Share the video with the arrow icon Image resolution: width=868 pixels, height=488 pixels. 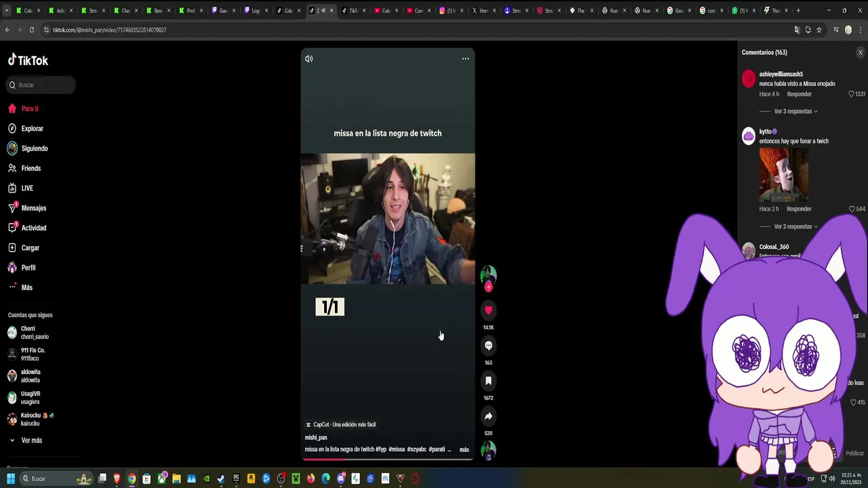(x=488, y=416)
